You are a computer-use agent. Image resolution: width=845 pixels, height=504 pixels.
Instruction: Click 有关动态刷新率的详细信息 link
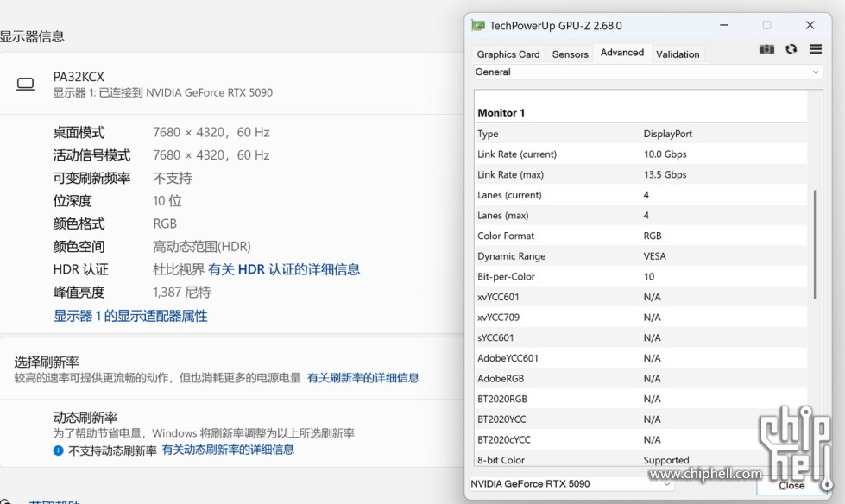click(228, 450)
